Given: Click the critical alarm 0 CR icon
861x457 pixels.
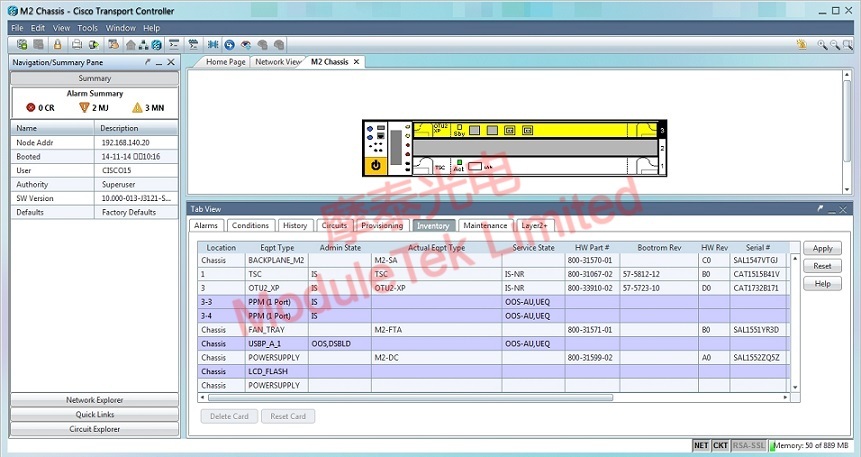Looking at the screenshot, I should tap(31, 108).
